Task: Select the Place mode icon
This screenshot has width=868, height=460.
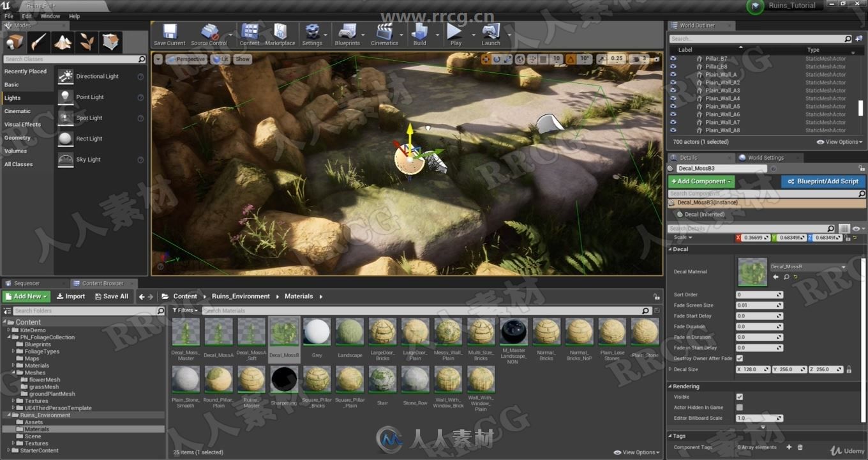Action: 15,42
